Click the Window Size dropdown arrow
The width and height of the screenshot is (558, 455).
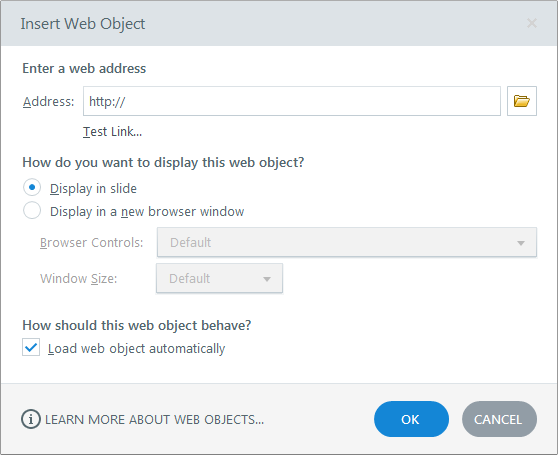click(x=267, y=279)
